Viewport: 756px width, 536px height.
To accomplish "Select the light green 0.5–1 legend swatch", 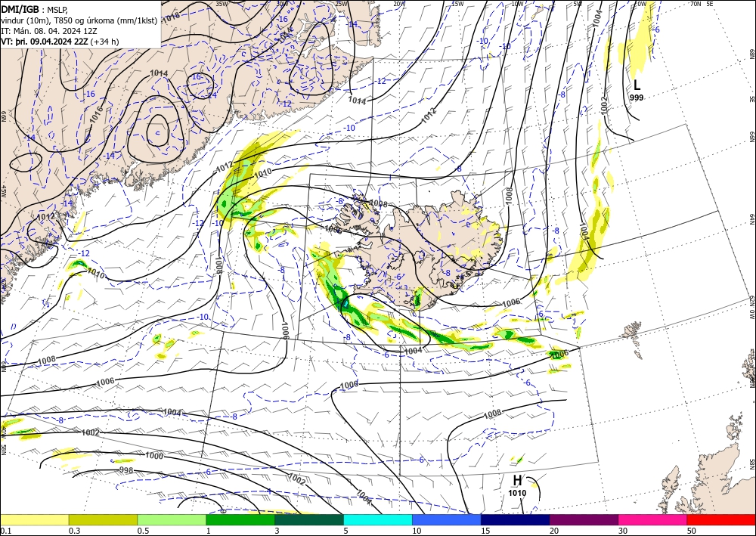I will 172,519.
